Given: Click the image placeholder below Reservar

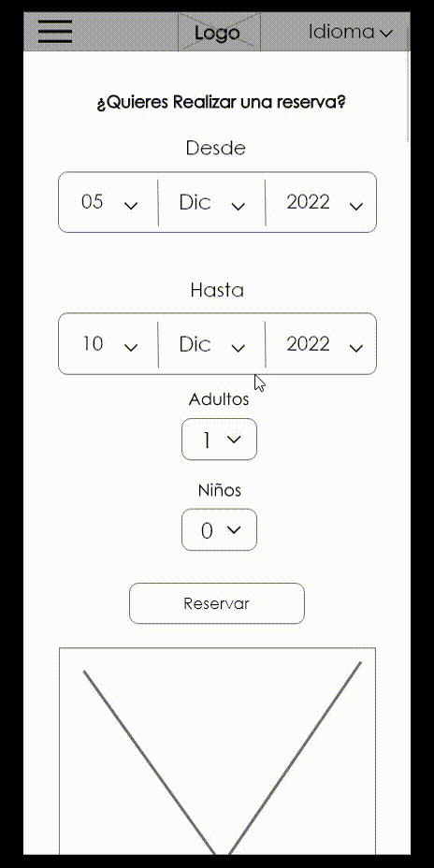Looking at the screenshot, I should (218, 751).
